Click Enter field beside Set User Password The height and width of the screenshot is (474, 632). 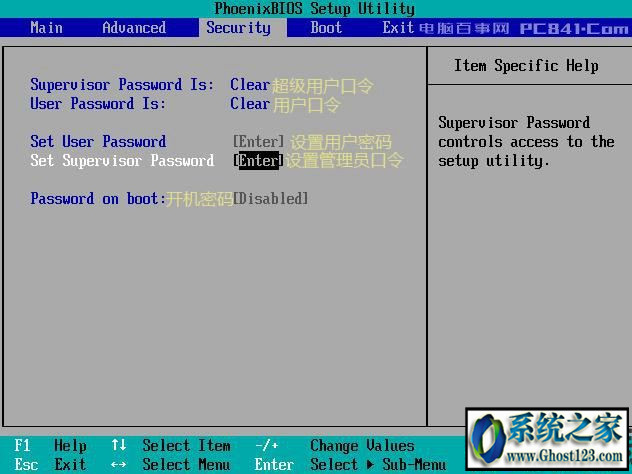pos(258,141)
